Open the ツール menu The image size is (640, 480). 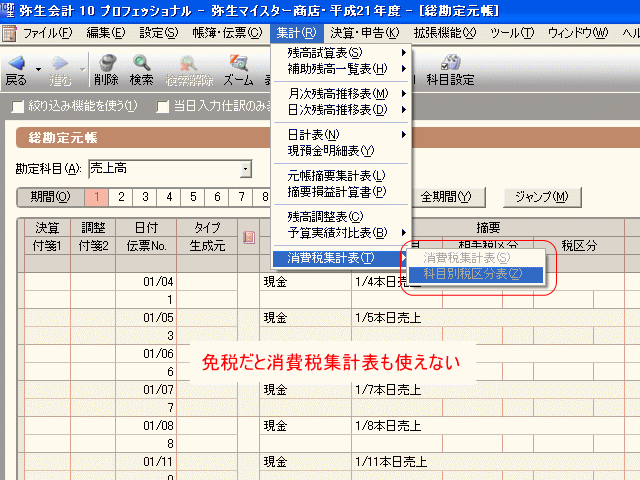[x=512, y=33]
